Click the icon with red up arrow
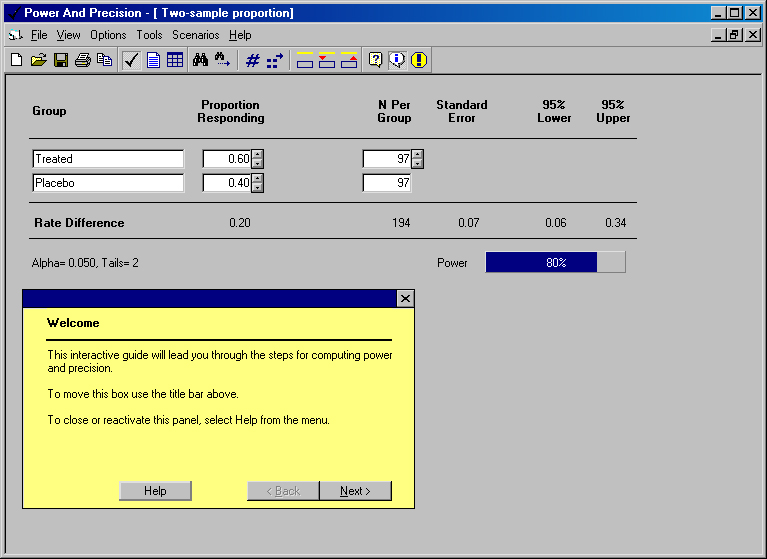 pyautogui.click(x=349, y=60)
